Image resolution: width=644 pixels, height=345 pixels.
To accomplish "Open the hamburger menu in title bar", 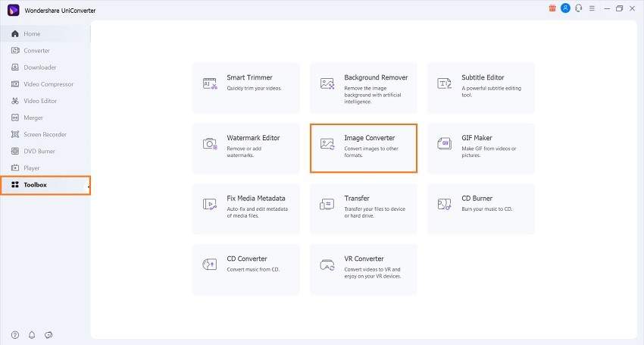I will (x=592, y=8).
